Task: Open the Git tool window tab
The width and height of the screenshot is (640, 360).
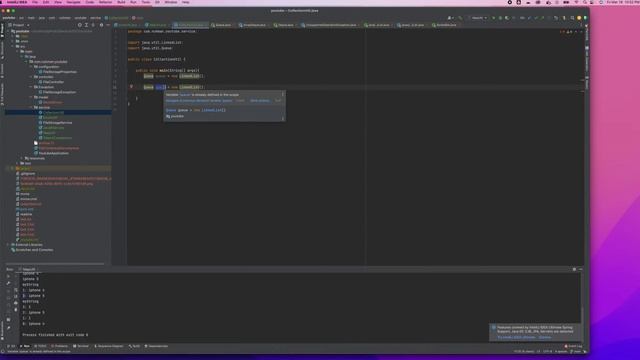Action: click(x=12, y=346)
